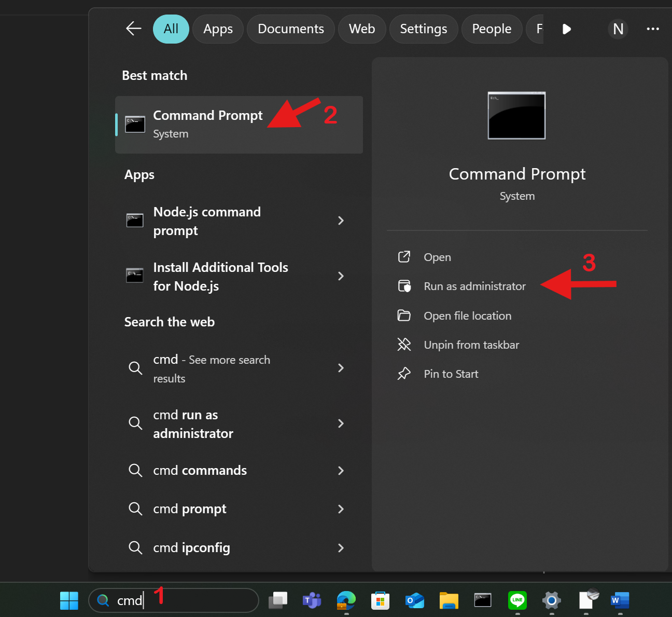Open Microsoft Teams from the taskbar
This screenshot has height=617, width=672.
tap(312, 600)
